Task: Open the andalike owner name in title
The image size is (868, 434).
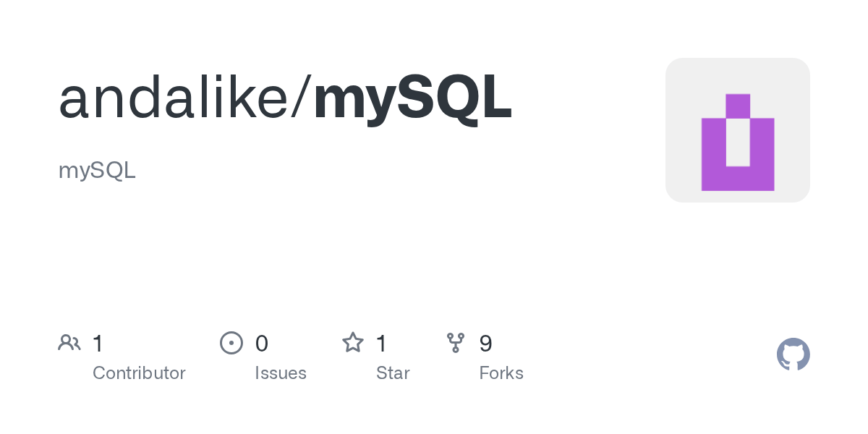Action: [174, 98]
